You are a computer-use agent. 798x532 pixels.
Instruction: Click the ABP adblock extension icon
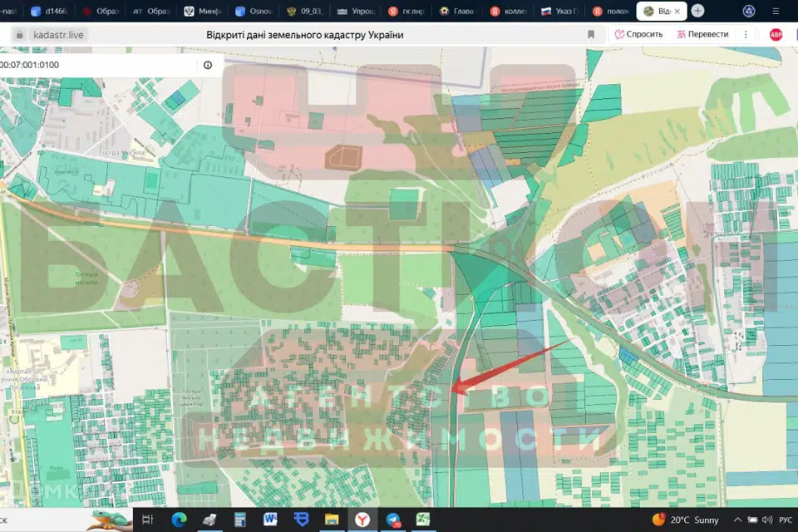click(776, 35)
